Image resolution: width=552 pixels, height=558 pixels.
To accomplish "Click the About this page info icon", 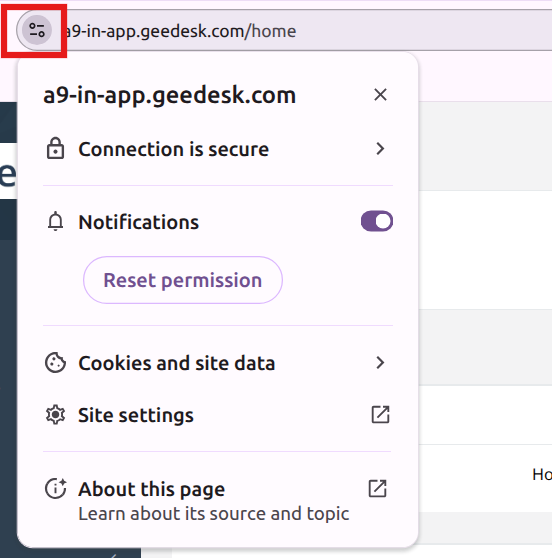I will click(56, 488).
